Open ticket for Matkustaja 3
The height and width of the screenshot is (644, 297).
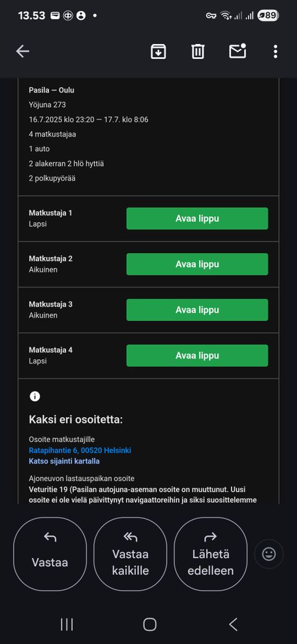click(197, 310)
